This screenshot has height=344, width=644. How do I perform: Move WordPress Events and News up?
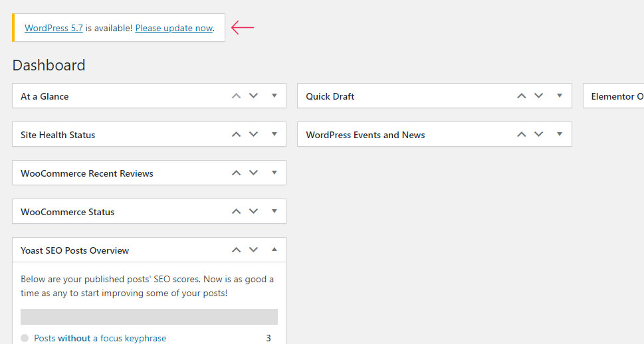pos(522,135)
